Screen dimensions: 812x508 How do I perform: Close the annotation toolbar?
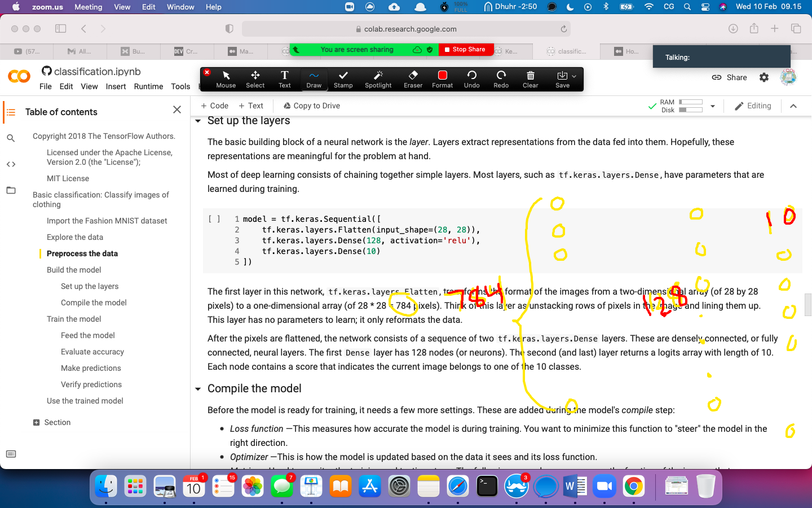pyautogui.click(x=207, y=72)
